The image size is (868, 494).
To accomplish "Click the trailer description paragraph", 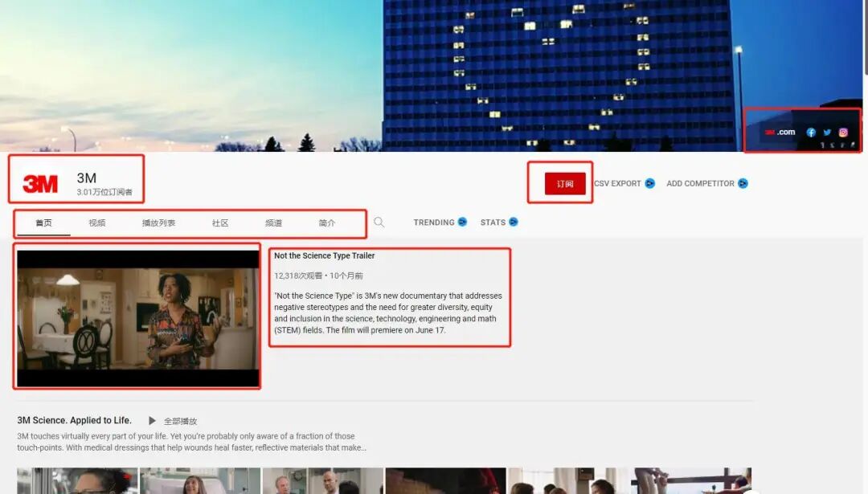I will click(388, 313).
